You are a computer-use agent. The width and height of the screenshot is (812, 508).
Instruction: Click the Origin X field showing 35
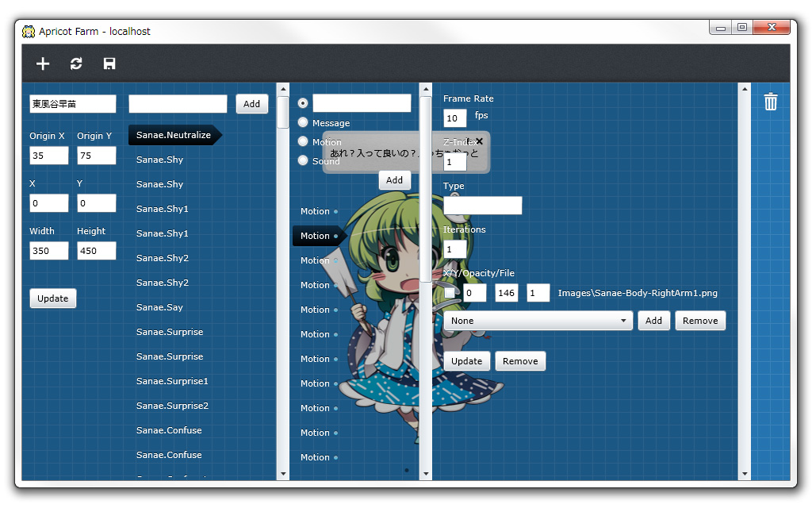(48, 156)
